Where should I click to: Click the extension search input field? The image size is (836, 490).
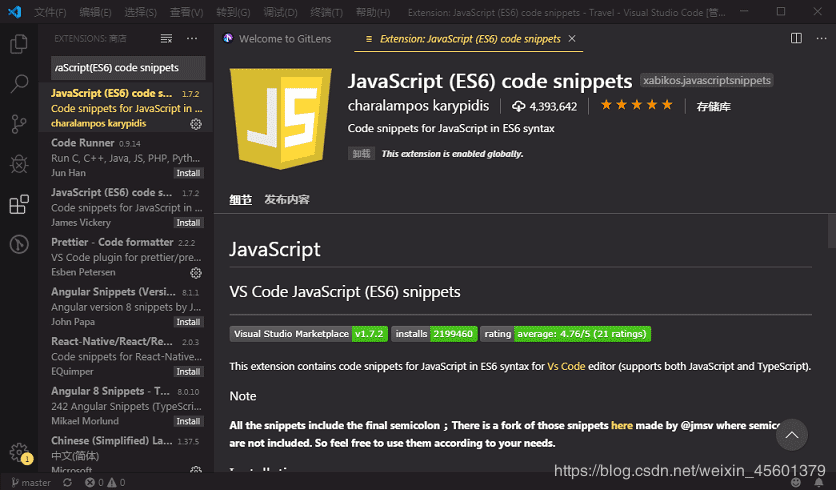pyautogui.click(x=127, y=68)
